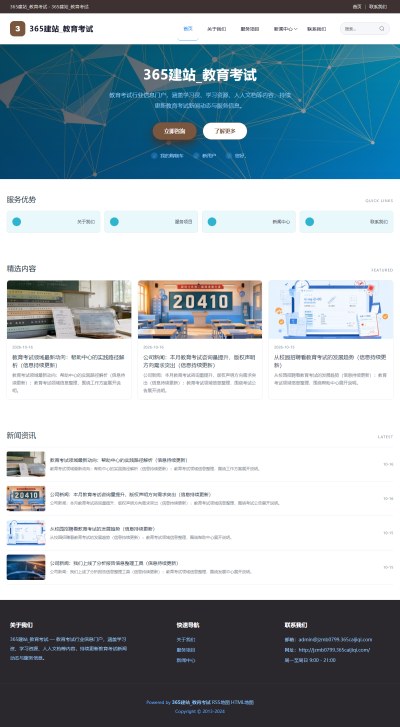Click the RSS地图 link in footer
Screen dimensions: 400x727
221,702
